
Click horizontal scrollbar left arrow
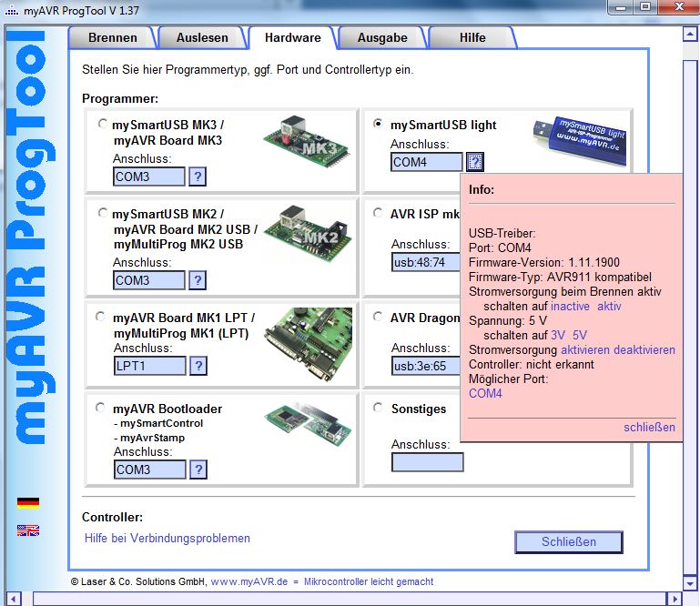(14, 599)
